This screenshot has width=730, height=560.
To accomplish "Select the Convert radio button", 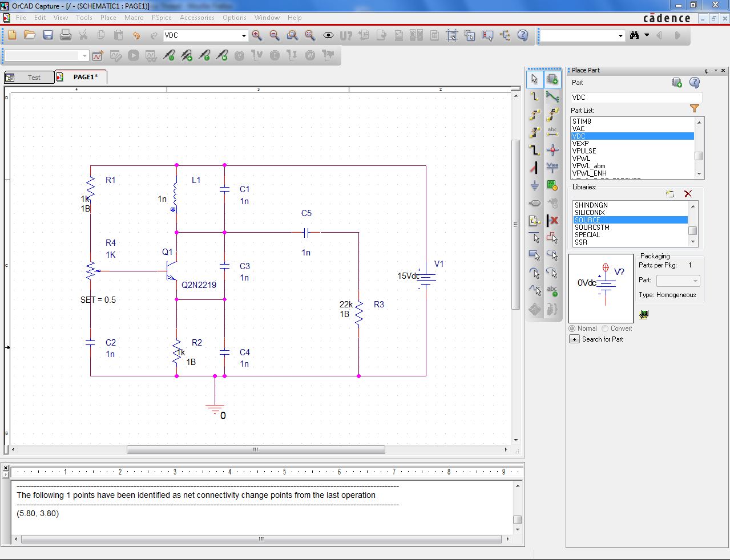I will (605, 328).
